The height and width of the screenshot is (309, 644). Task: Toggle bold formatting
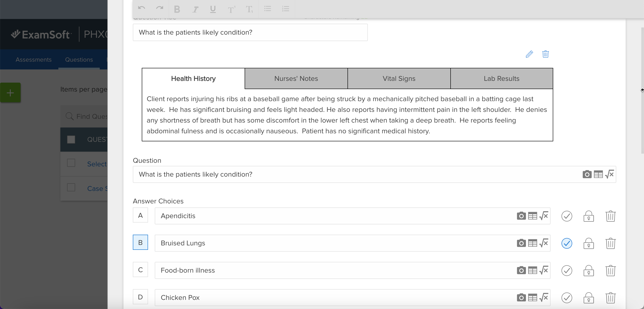tap(177, 9)
